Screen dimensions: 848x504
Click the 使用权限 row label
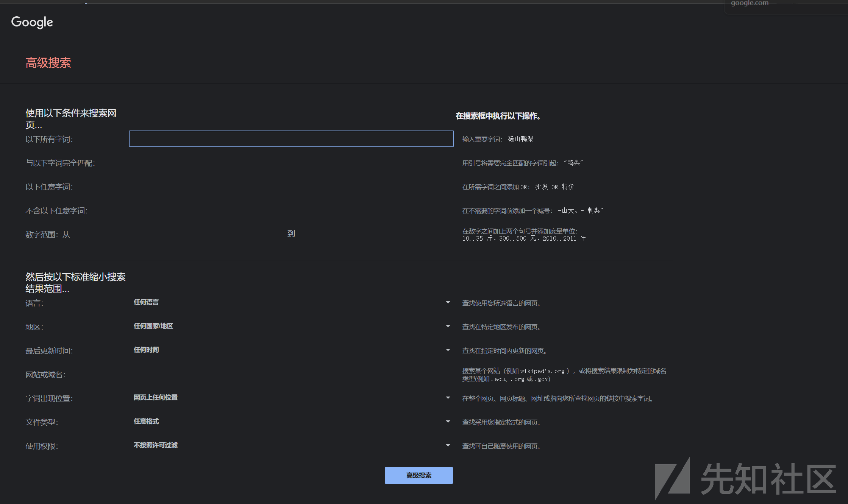(42, 446)
